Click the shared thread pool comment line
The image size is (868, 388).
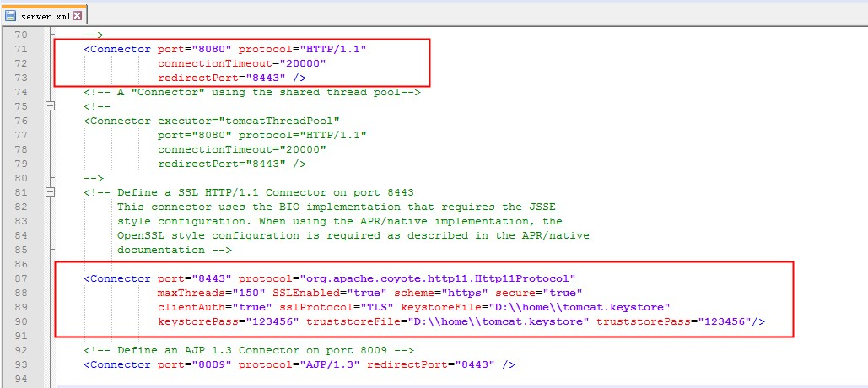[x=252, y=92]
